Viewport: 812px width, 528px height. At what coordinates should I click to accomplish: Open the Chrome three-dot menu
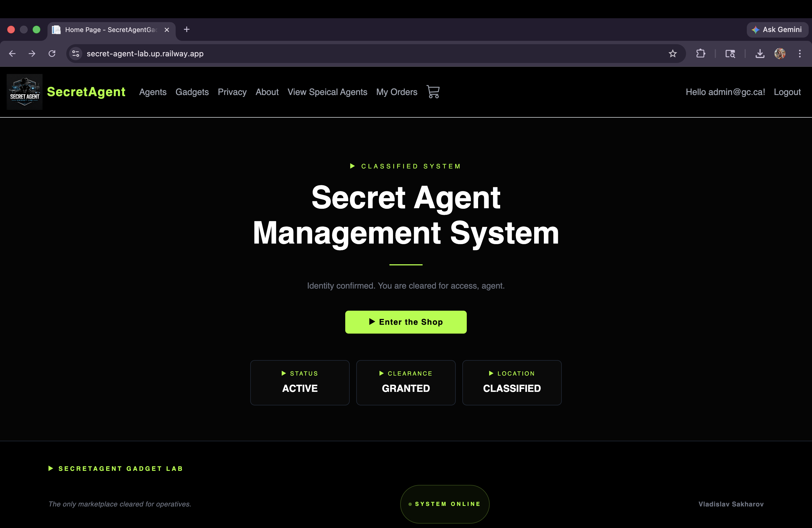(800, 54)
